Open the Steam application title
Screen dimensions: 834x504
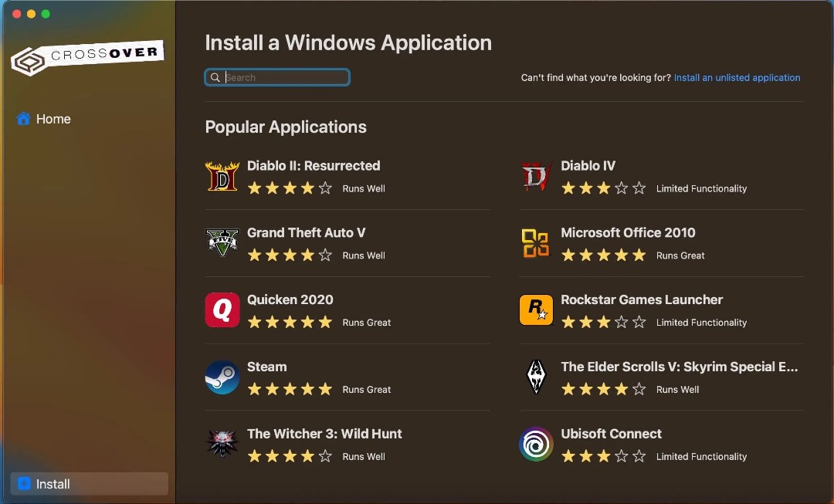267,367
